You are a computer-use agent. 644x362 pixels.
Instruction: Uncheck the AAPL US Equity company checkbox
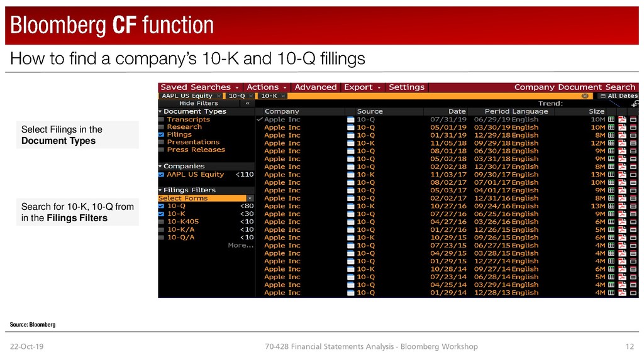tap(162, 175)
